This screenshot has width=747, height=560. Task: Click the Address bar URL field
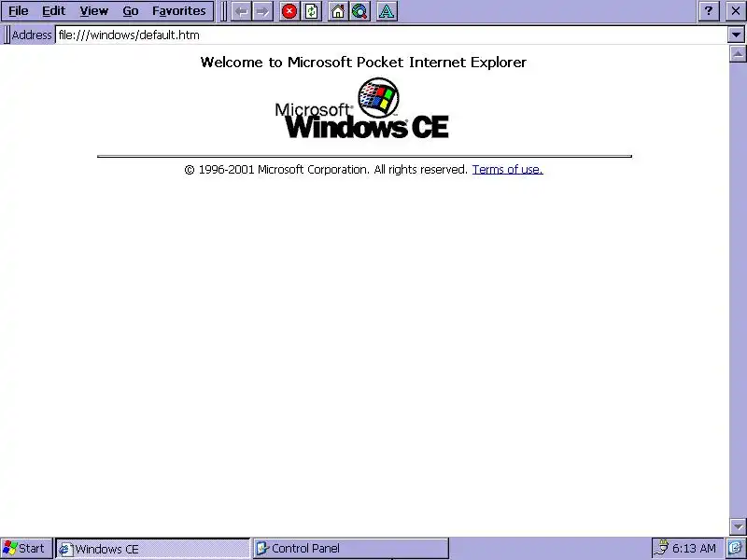(x=390, y=35)
